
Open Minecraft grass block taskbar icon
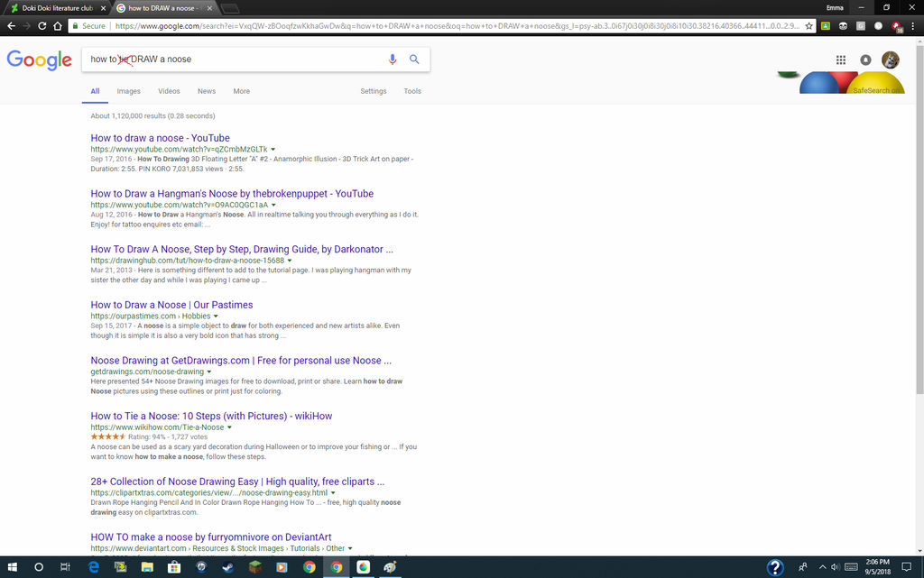(254, 567)
